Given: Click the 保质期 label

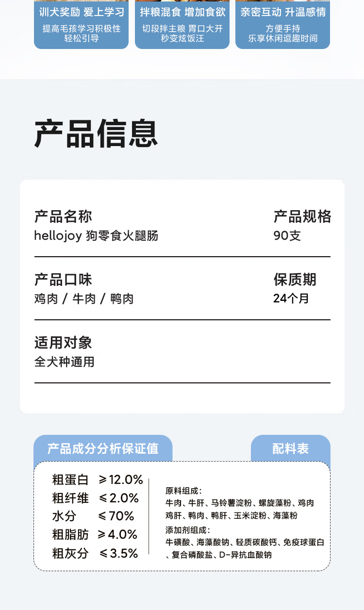Looking at the screenshot, I should 295,280.
